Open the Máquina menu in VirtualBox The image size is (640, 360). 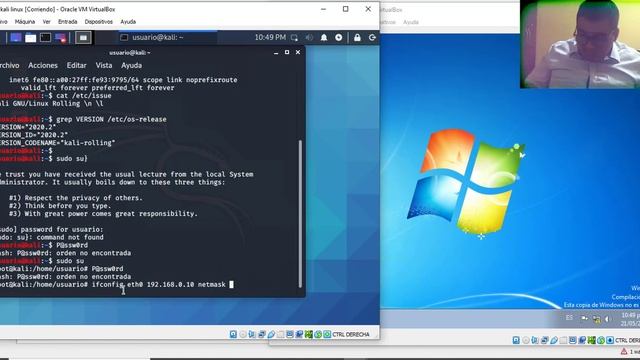click(x=25, y=22)
